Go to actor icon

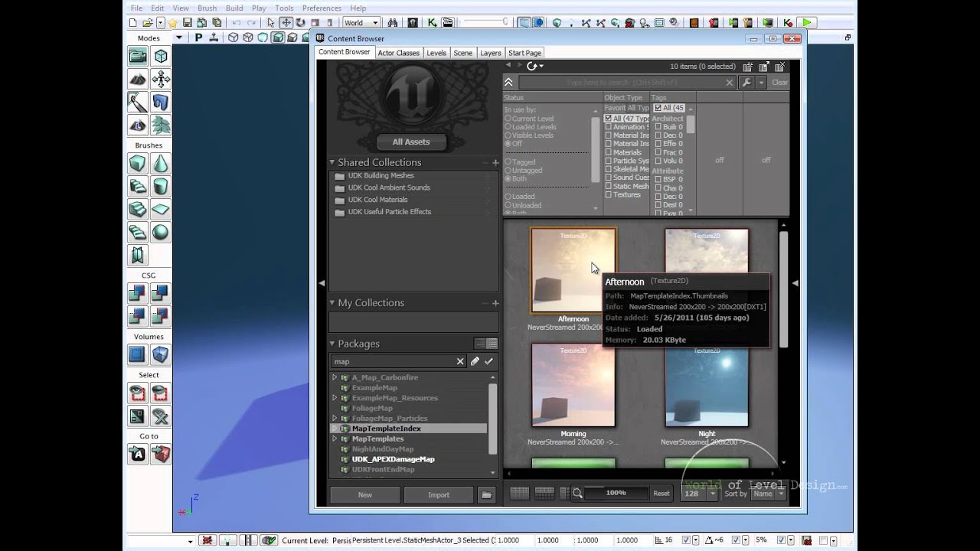[x=137, y=454]
